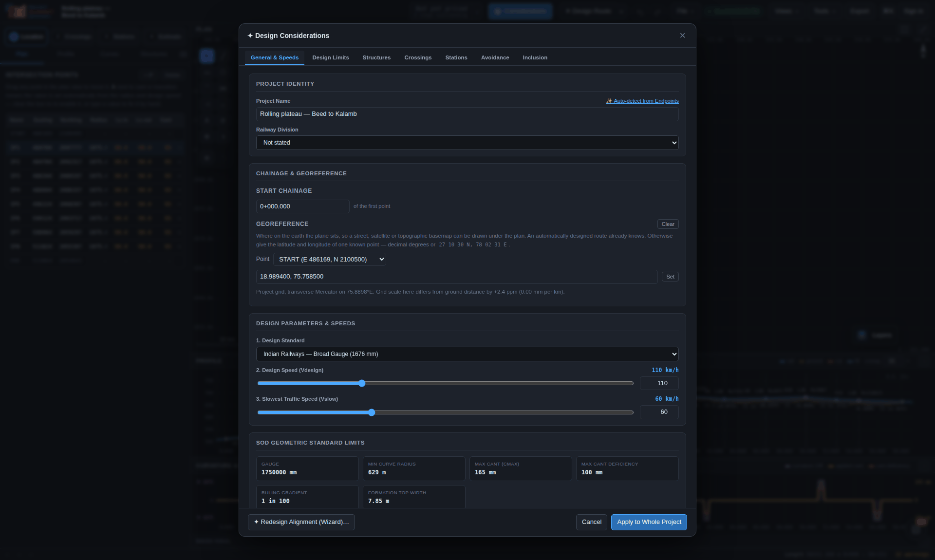Image resolution: width=935 pixels, height=560 pixels.
Task: Apply to Whole Project
Action: point(649,522)
